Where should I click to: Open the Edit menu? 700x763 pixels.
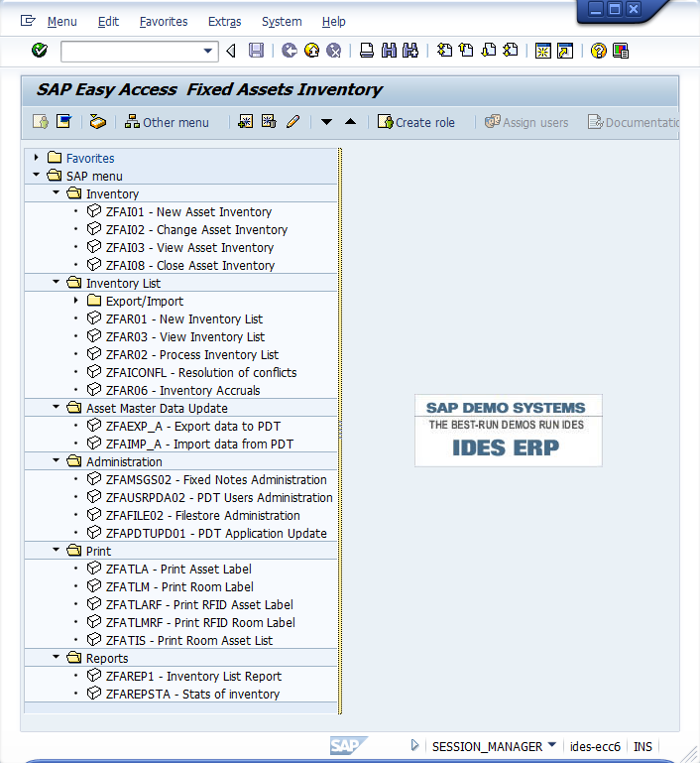tap(108, 22)
